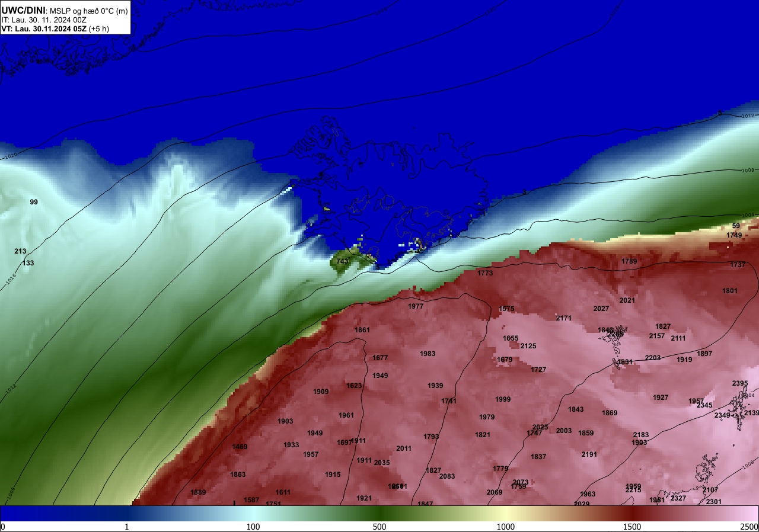
Task: Click the map value 2021
Action: (627, 300)
